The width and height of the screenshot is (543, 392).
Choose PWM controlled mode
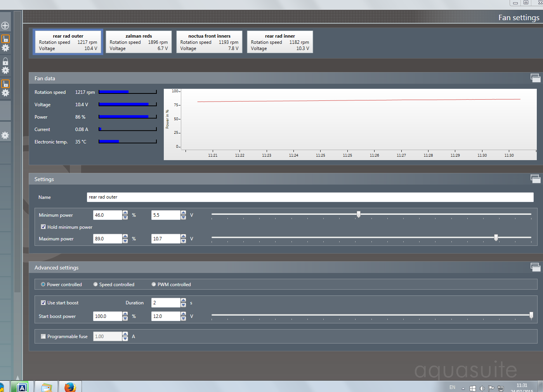pos(154,284)
